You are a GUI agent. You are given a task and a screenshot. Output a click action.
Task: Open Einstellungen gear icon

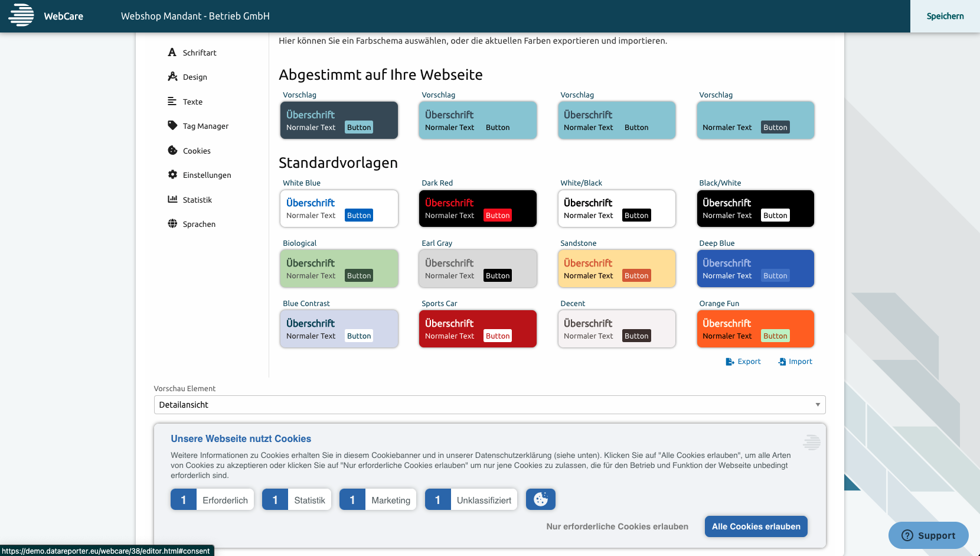[x=172, y=175]
